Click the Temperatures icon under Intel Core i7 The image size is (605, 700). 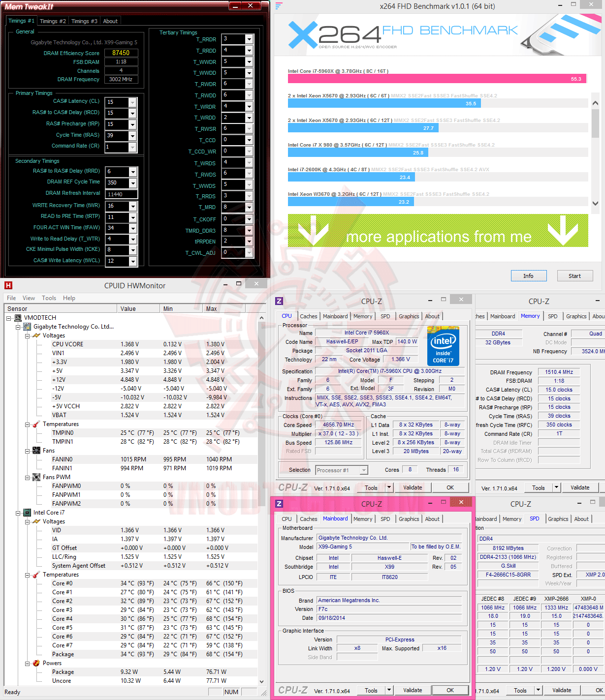pyautogui.click(x=36, y=575)
